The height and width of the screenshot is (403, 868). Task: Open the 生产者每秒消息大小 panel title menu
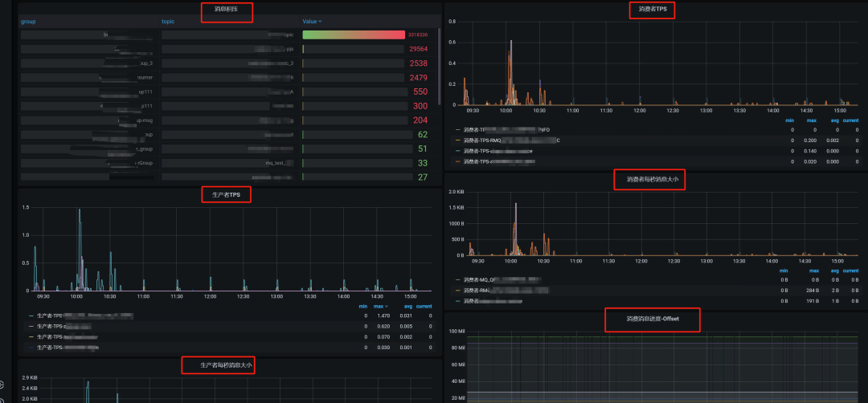[x=226, y=365]
